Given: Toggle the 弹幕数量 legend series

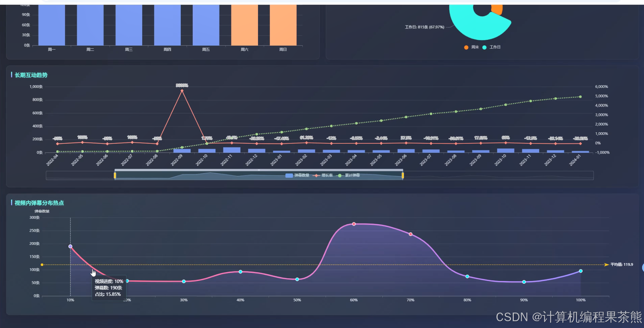Looking at the screenshot, I should click(x=298, y=175).
